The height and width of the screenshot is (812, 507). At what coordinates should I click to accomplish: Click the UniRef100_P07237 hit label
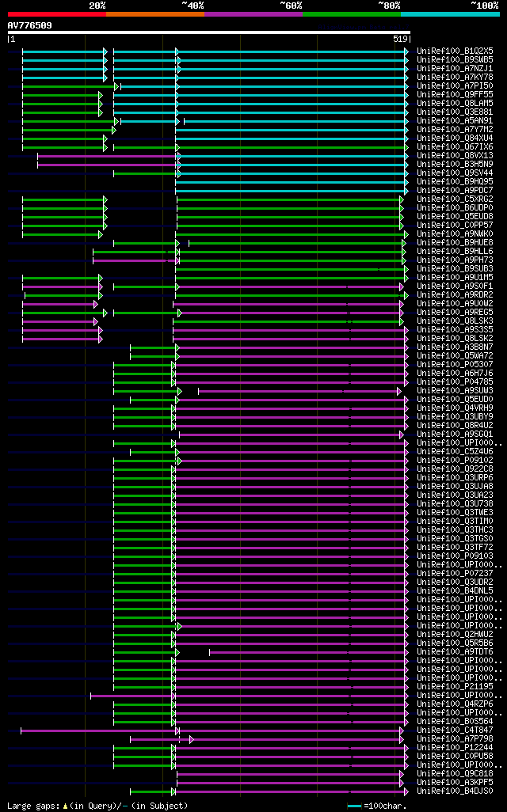click(x=456, y=573)
